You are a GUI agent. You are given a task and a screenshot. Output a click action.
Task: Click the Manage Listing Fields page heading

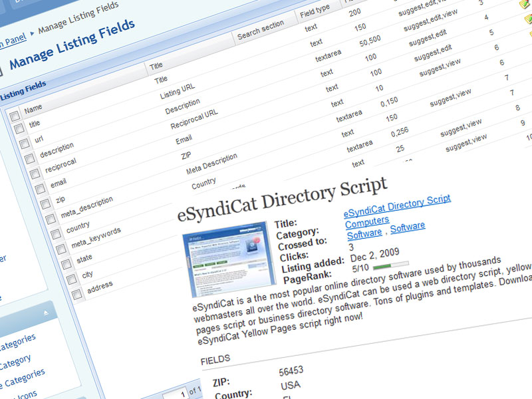(72, 44)
